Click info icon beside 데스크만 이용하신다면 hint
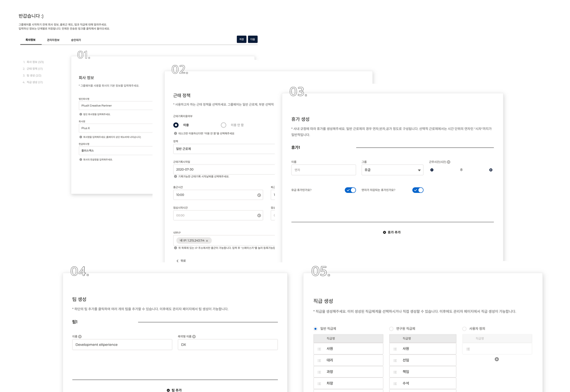 [175, 133]
